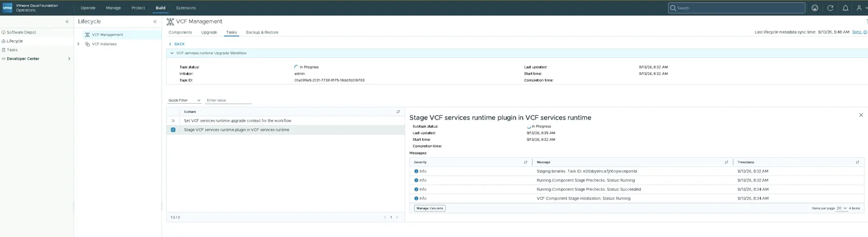
Task: Open Tasks in the left sidebar
Action: [x=12, y=50]
